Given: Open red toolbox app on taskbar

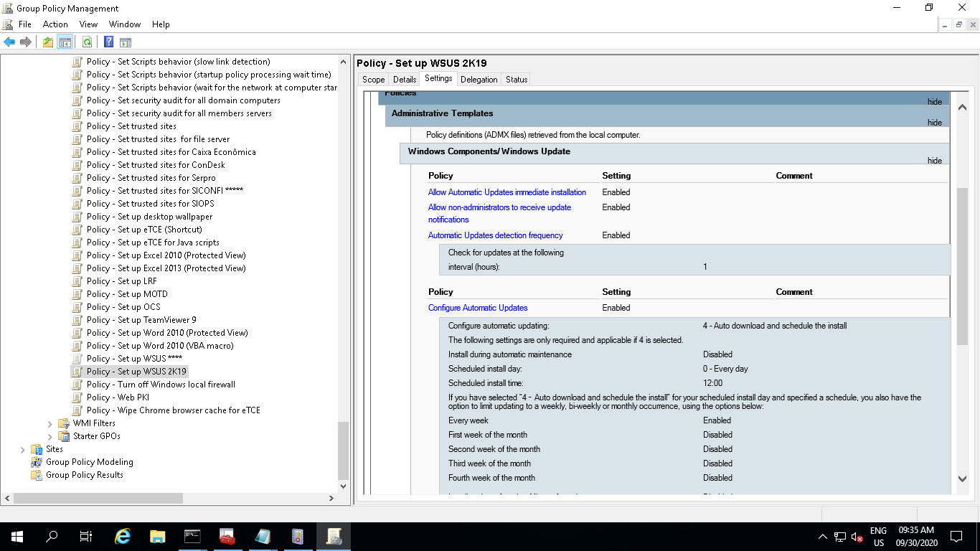Looking at the screenshot, I should (227, 536).
